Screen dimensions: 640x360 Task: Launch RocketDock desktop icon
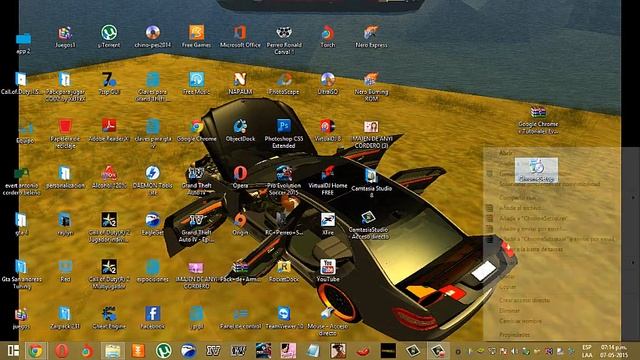284,271
